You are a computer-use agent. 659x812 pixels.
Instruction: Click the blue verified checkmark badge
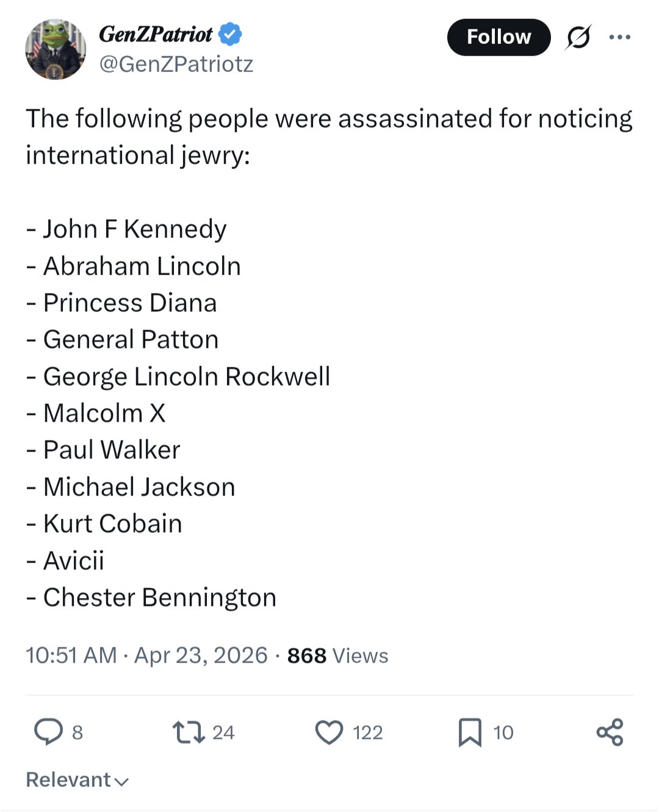point(230,34)
